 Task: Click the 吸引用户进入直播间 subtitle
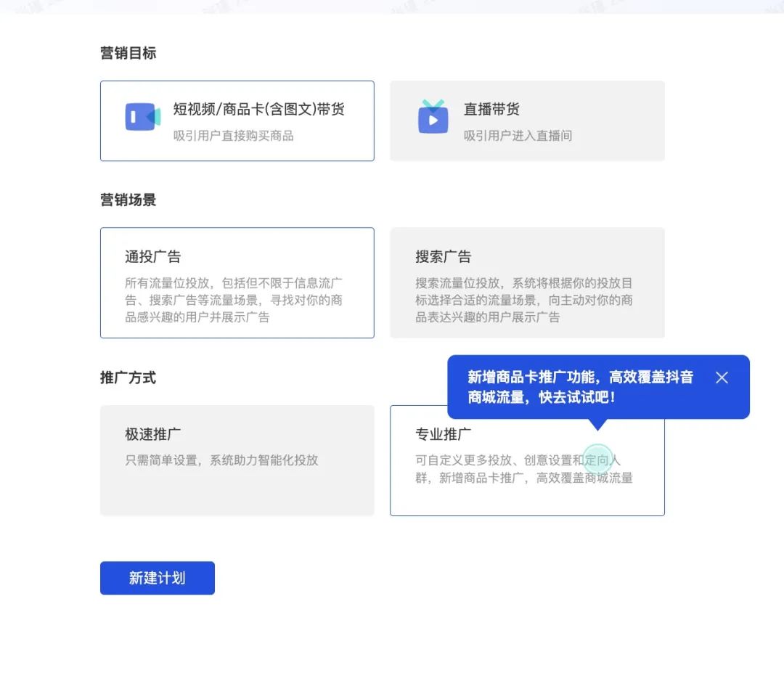[x=518, y=136]
